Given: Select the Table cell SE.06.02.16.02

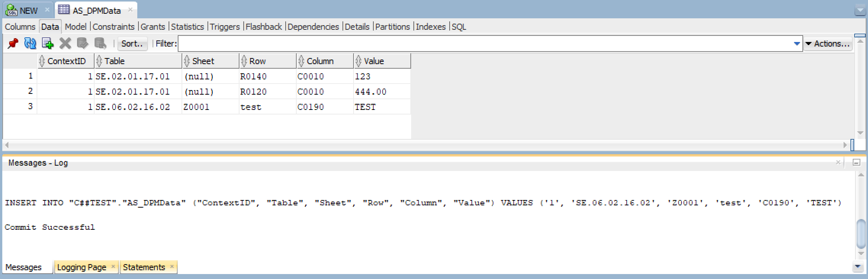Looking at the screenshot, I should 138,107.
